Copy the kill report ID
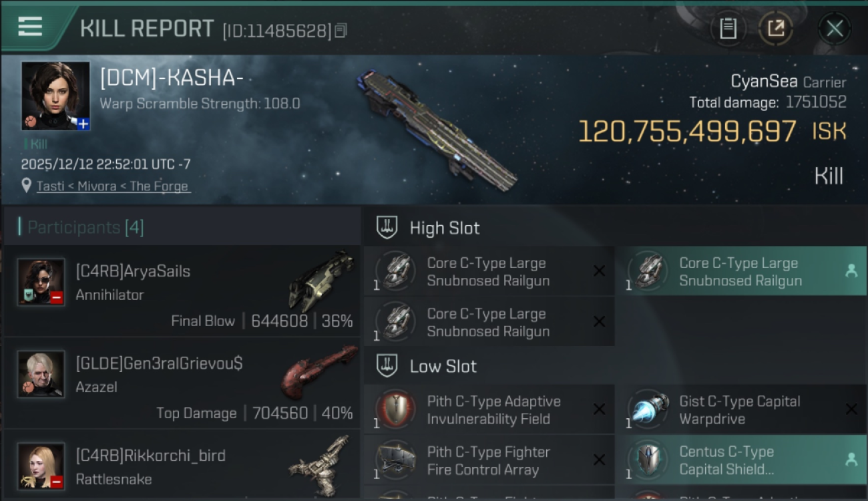The image size is (868, 501). pyautogui.click(x=341, y=31)
